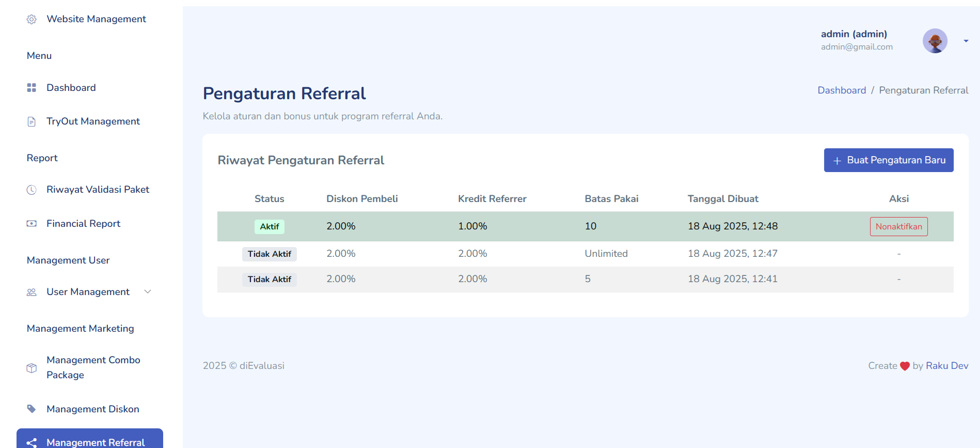Click the date 18 Aug 2025, 12:47

(733, 254)
